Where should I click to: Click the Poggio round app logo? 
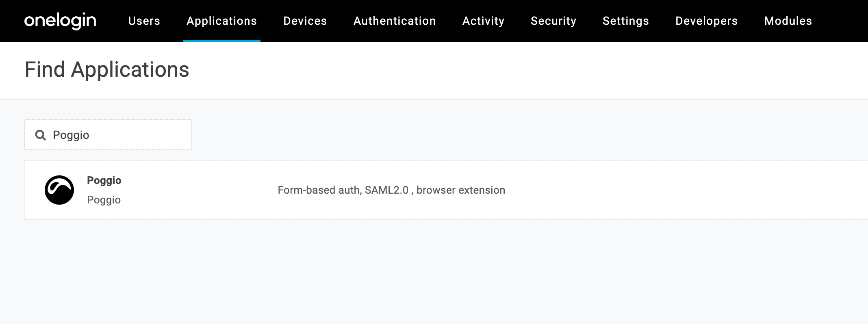[x=59, y=190]
